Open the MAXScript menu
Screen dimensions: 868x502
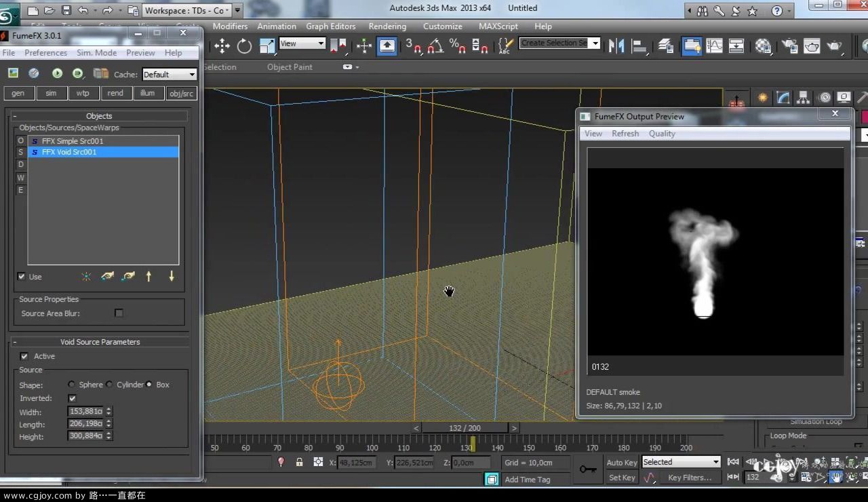click(x=499, y=26)
